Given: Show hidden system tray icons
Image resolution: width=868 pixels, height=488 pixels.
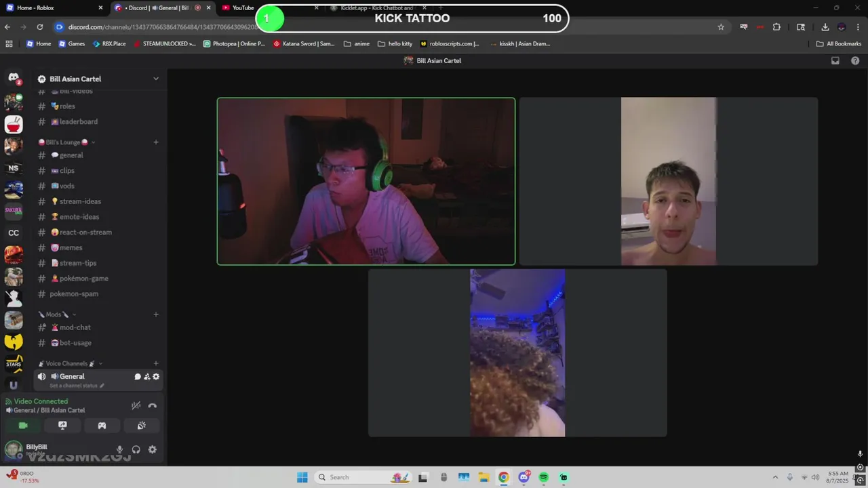Looking at the screenshot, I should pyautogui.click(x=775, y=477).
